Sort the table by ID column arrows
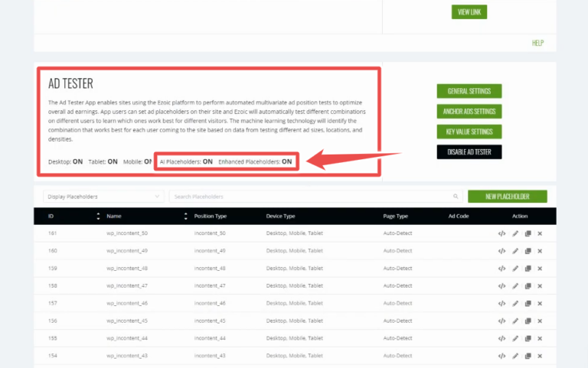Screen dimensions: 588x368 pyautogui.click(x=98, y=217)
